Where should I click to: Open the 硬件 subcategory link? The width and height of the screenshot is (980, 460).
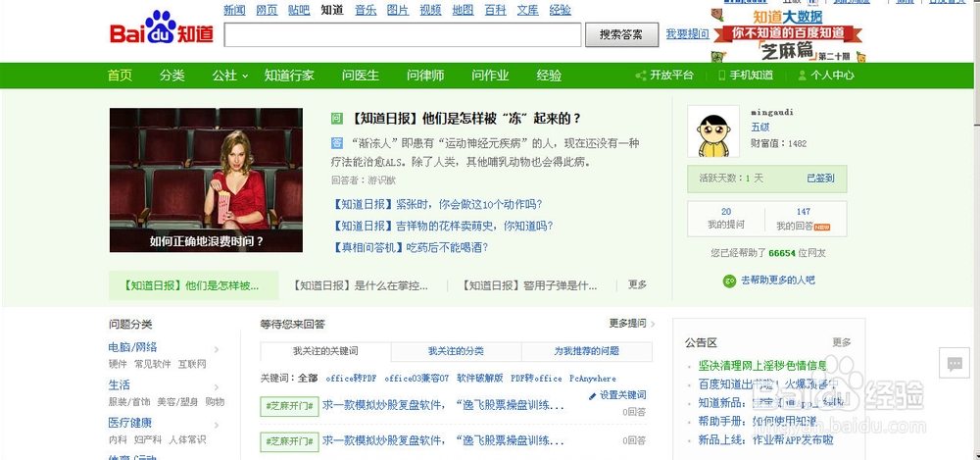(118, 364)
